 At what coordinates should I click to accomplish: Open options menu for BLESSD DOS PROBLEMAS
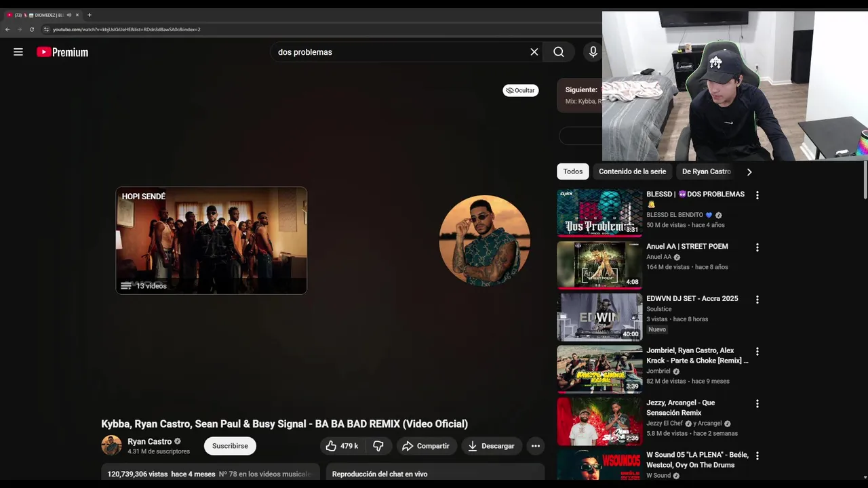click(757, 195)
